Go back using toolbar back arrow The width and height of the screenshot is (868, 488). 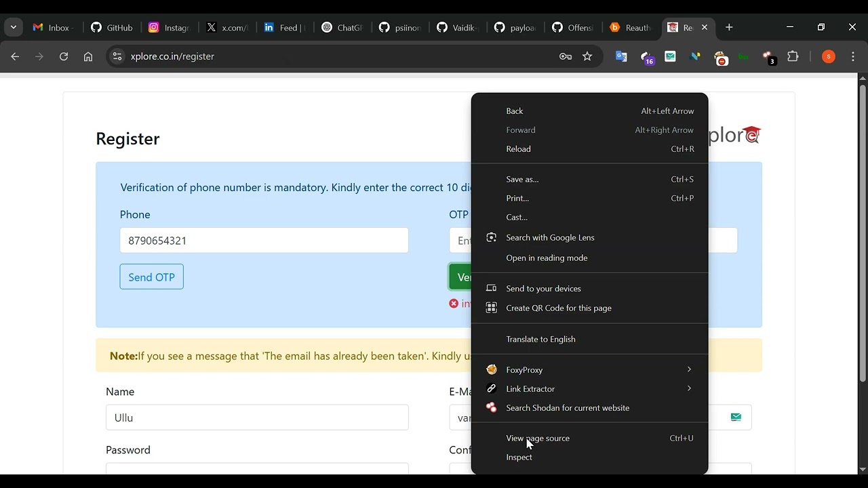[x=15, y=57]
